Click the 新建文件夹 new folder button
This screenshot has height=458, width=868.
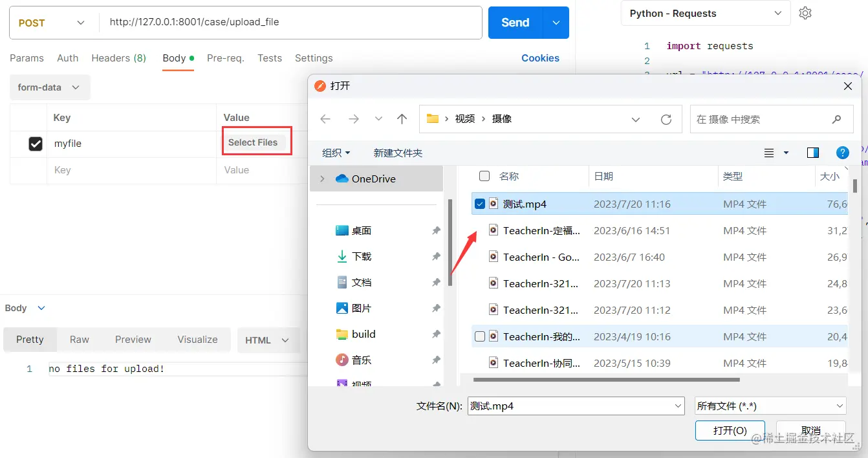pos(398,153)
